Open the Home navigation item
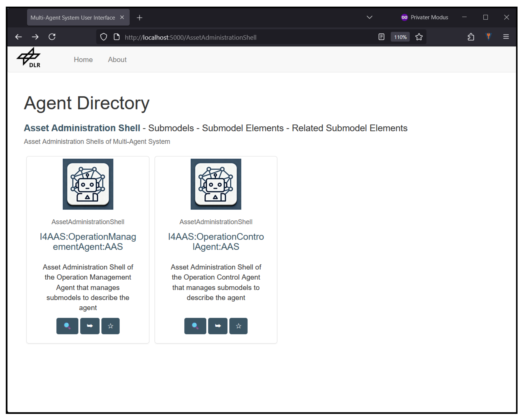Viewport: 523px width, 420px height. tap(83, 59)
